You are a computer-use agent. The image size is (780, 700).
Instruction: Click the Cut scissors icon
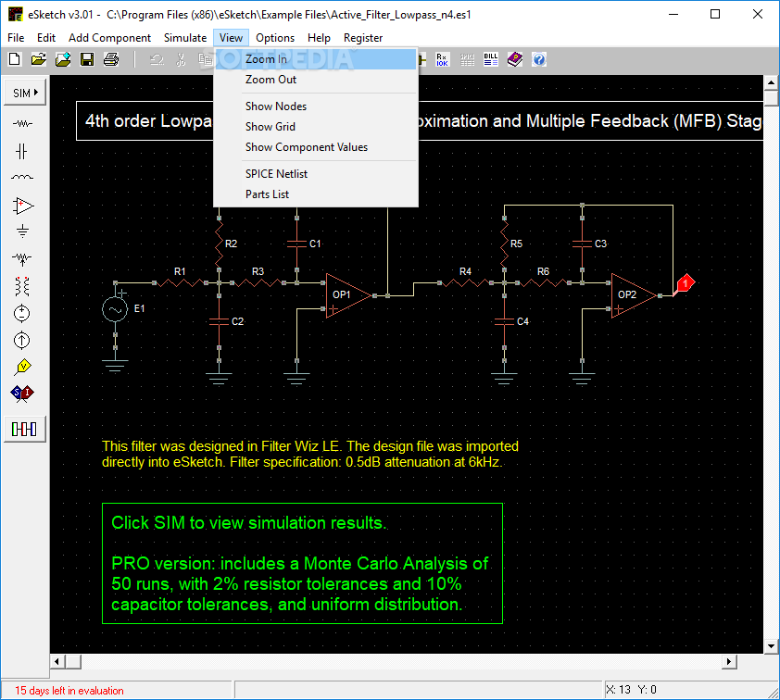click(x=181, y=59)
